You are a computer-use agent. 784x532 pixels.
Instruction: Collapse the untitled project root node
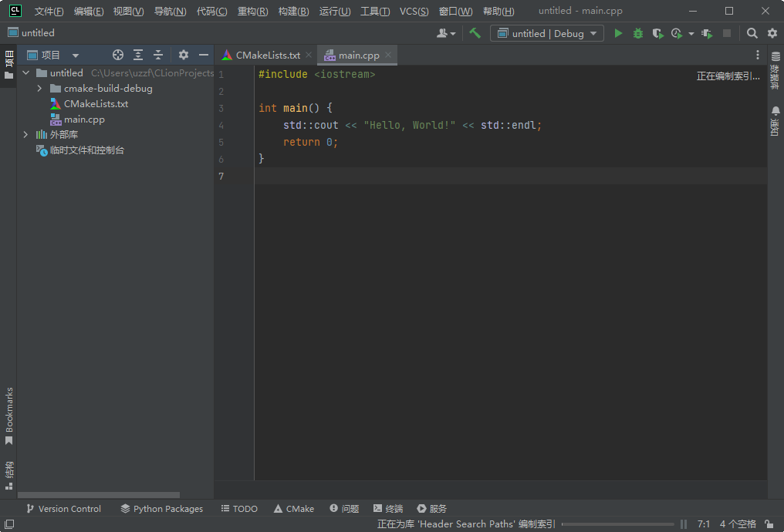click(26, 73)
